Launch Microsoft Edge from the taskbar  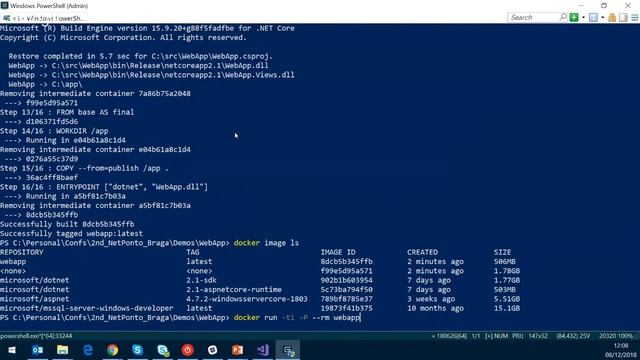(87, 350)
